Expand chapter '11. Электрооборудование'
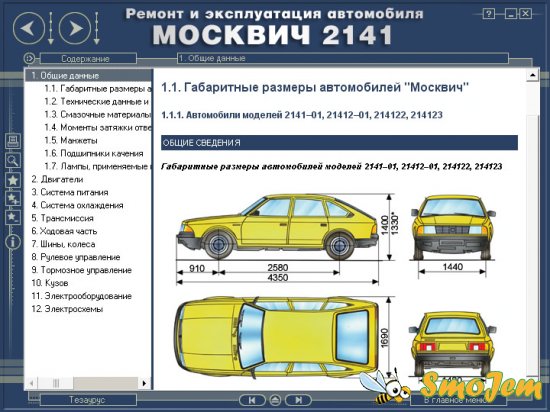 tap(81, 296)
